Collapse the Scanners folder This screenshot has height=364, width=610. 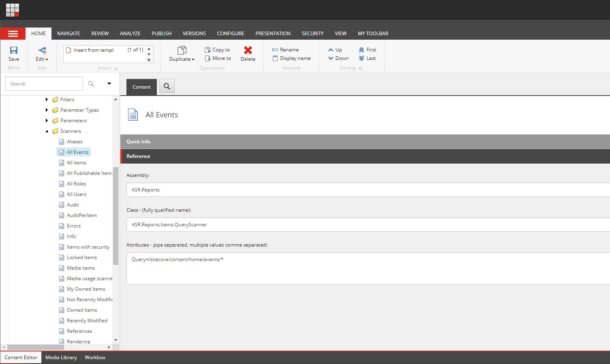[47, 131]
